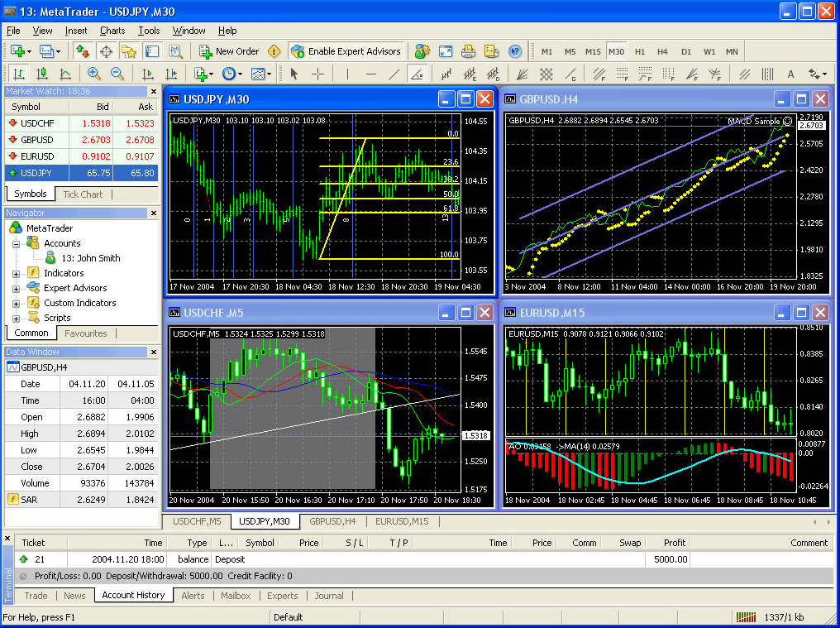Toggle the Terminal window toolbar icon
Image resolution: width=840 pixels, height=628 pixels.
[152, 51]
